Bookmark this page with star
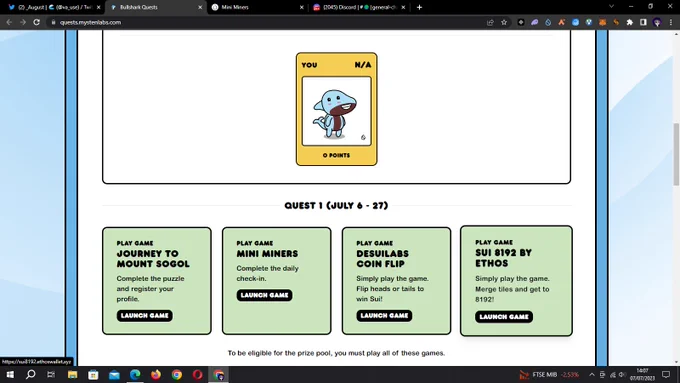Screen dimensions: 680x383 pyautogui.click(x=504, y=22)
